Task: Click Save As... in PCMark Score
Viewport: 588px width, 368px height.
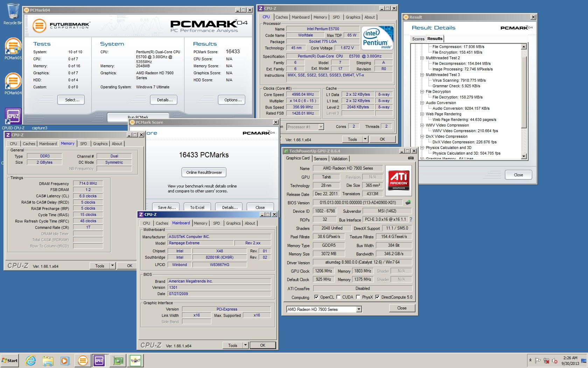Action: 167,207
